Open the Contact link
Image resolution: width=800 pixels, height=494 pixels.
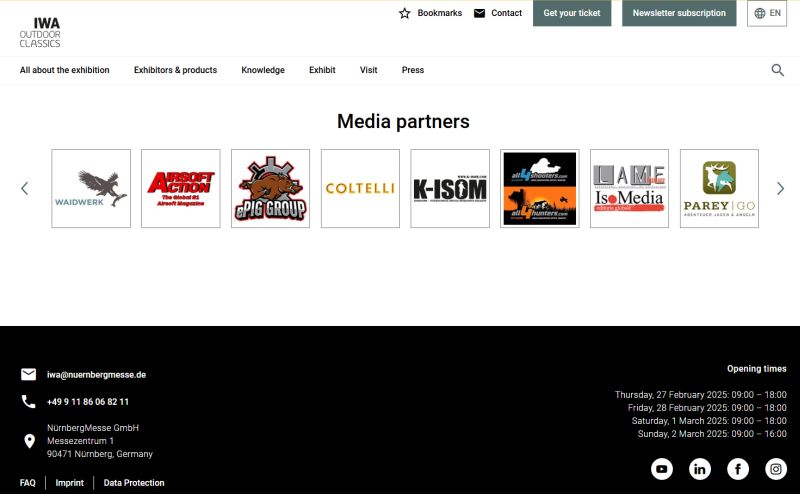(x=507, y=13)
